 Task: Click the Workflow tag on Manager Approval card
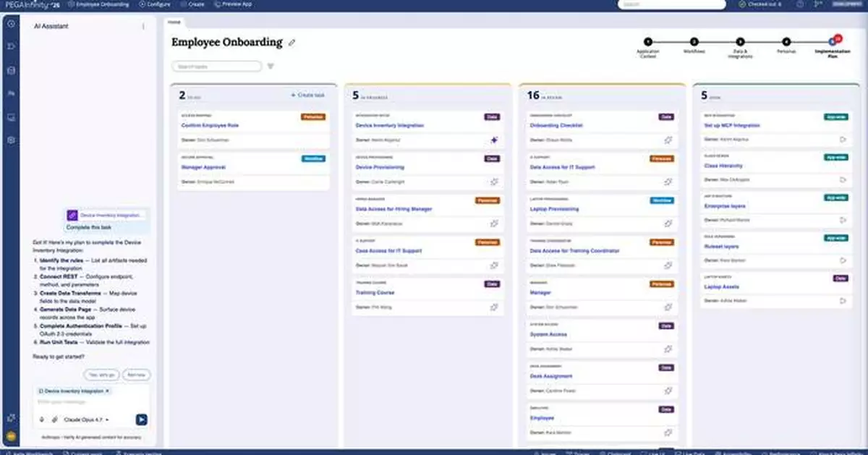point(313,158)
